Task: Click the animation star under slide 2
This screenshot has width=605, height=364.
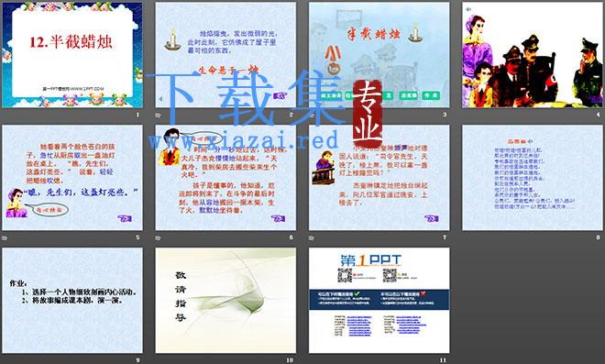Action: click(158, 115)
